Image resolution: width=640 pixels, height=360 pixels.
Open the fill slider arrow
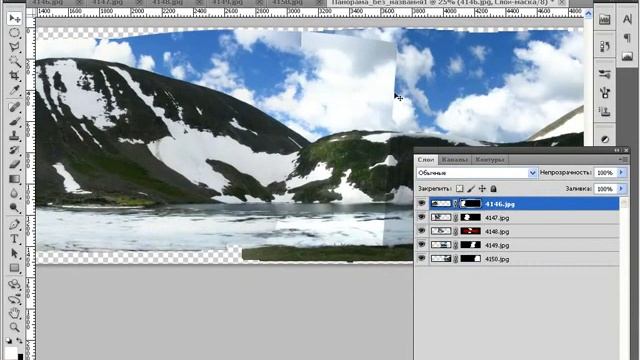click(622, 189)
